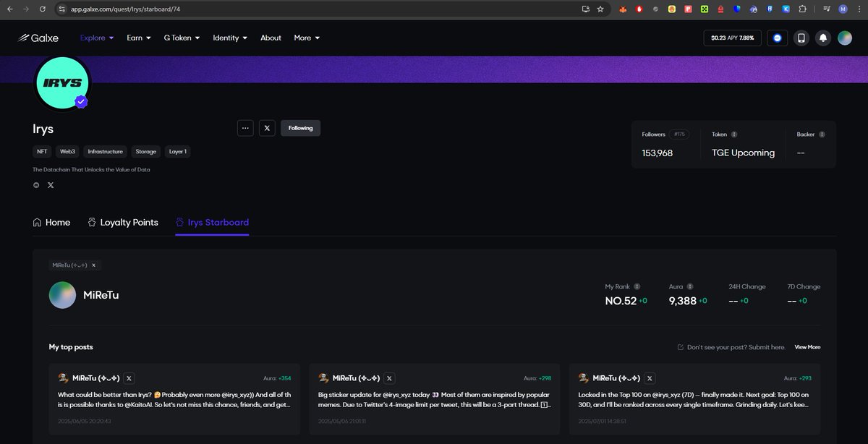Select the Web3 tag
This screenshot has width=868, height=444.
coord(68,152)
